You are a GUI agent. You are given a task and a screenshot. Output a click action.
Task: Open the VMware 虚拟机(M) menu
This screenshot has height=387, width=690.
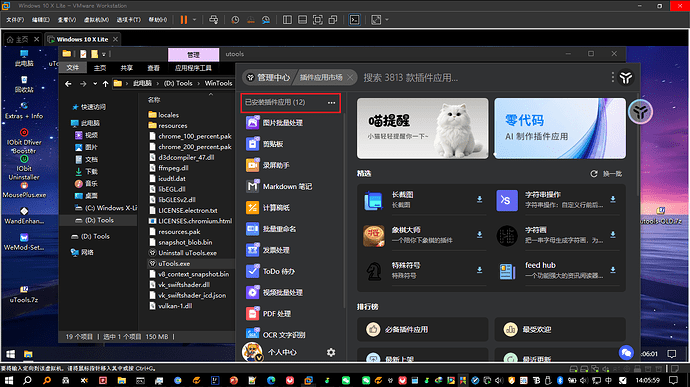click(96, 20)
